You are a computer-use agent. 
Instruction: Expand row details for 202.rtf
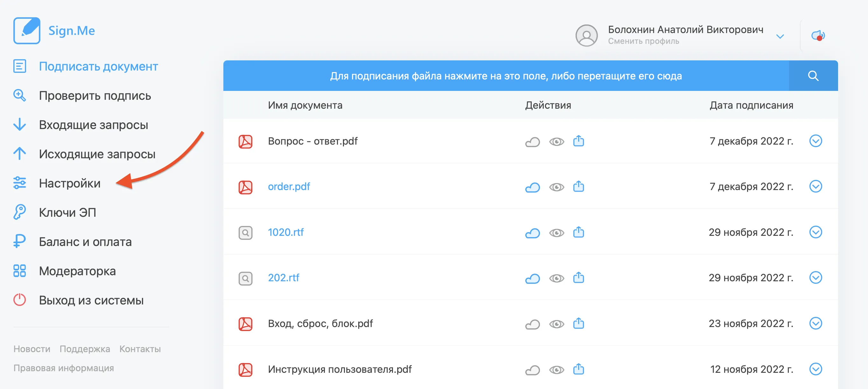tap(815, 277)
